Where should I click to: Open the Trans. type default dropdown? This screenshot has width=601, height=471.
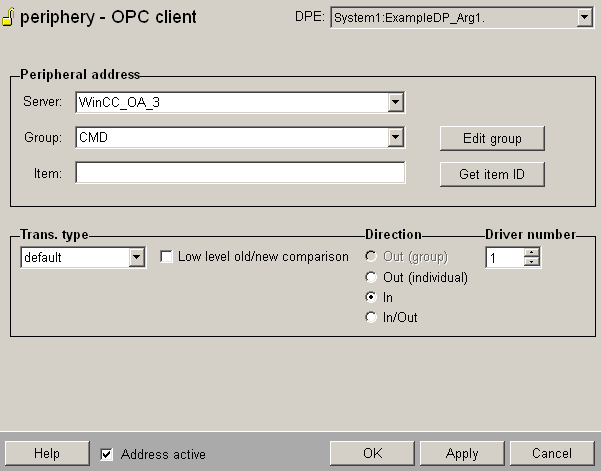click(137, 258)
